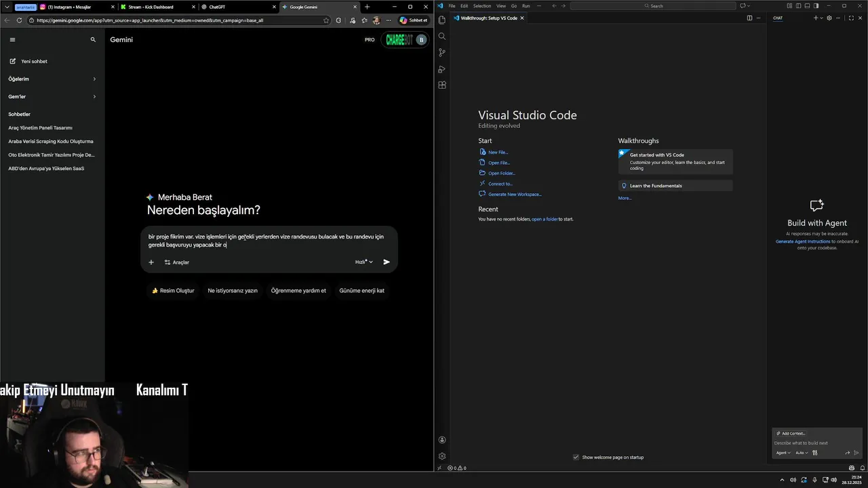Open chat Araba Verisi Scraping Kodu Oluşturma
Image resolution: width=868 pixels, height=488 pixels.
pos(51,141)
